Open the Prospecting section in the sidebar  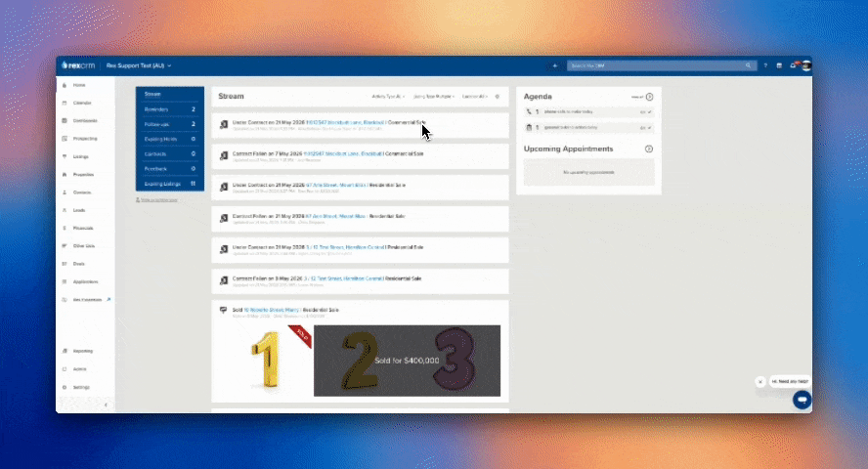85,139
